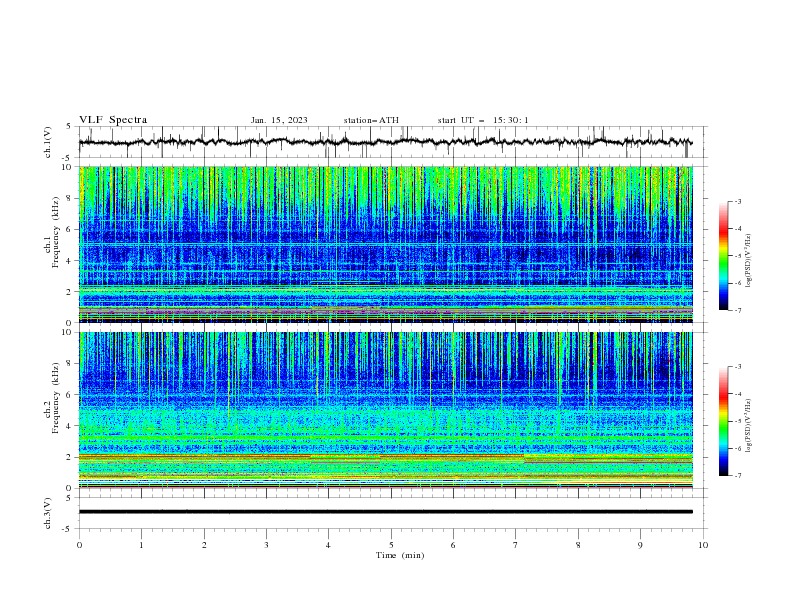Click the ch.2 spectrogram panel
The image size is (792, 612).
386,410
